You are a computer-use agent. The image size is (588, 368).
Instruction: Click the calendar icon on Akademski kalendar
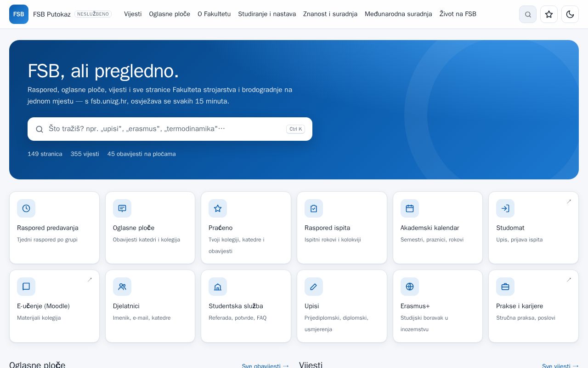click(410, 208)
